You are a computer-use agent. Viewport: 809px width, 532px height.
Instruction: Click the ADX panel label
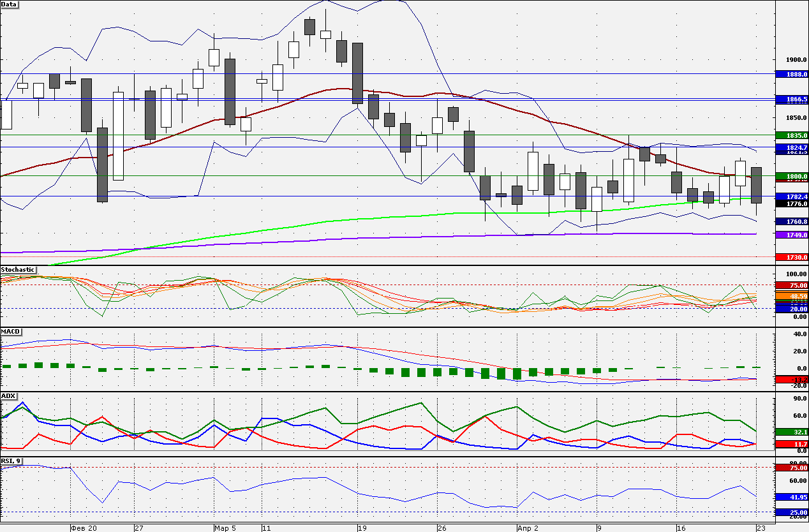point(8,395)
